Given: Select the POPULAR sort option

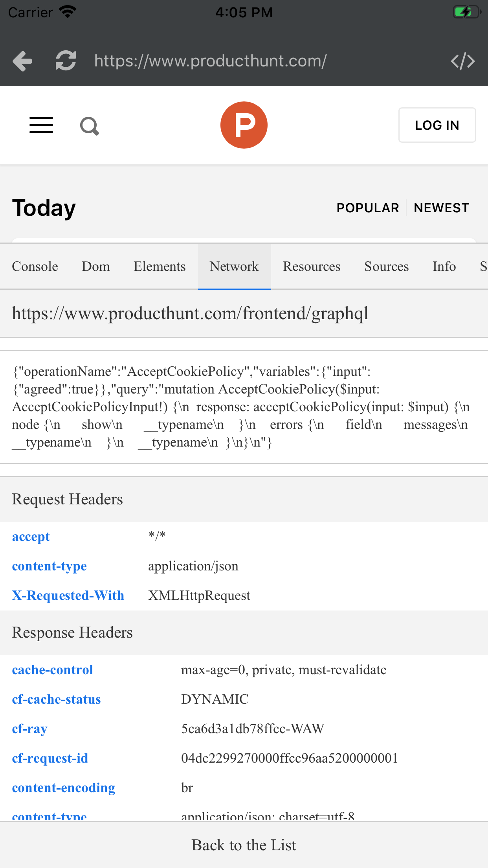Looking at the screenshot, I should pyautogui.click(x=368, y=208).
